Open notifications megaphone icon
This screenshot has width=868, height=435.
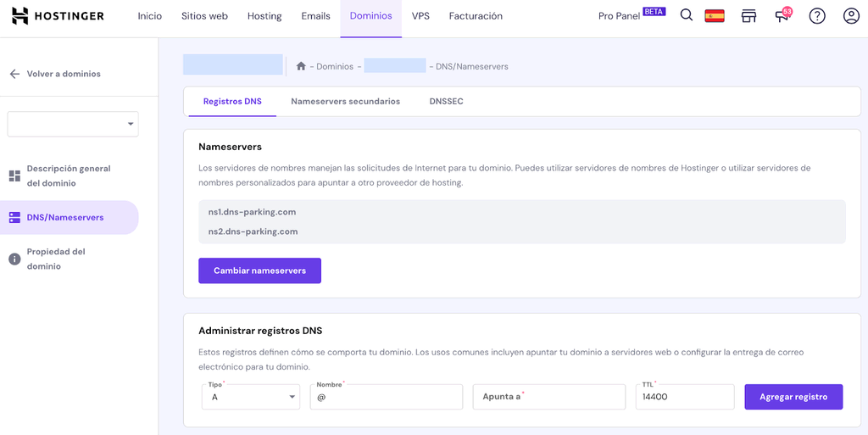pyautogui.click(x=782, y=16)
